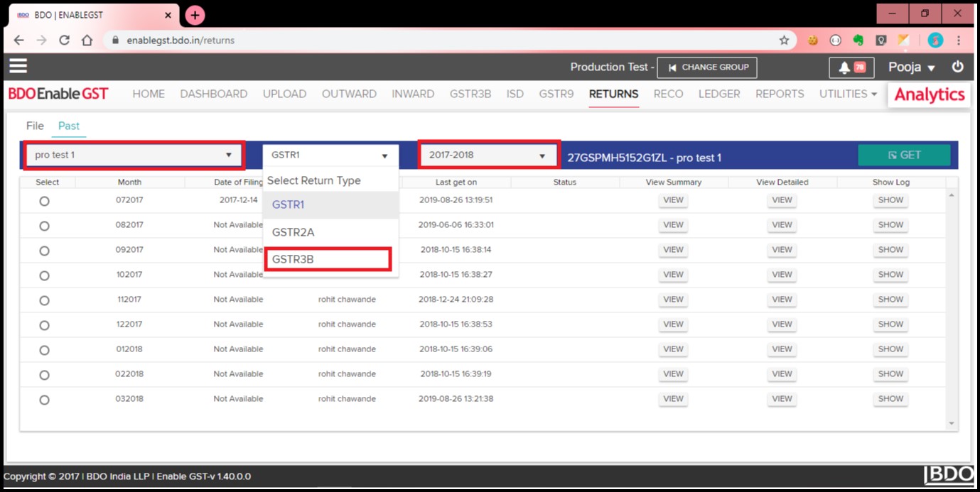Select radio button for month 072017
This screenshot has width=980, height=492.
(x=44, y=201)
